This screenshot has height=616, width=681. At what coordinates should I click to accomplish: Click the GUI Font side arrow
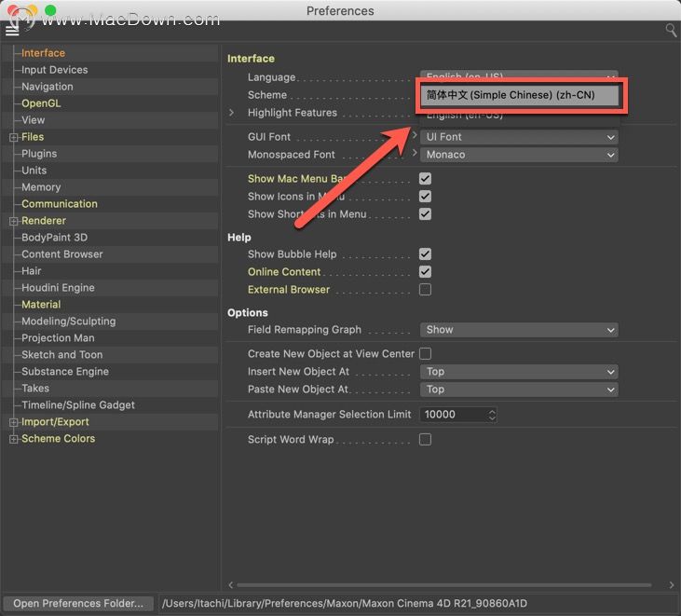point(415,135)
